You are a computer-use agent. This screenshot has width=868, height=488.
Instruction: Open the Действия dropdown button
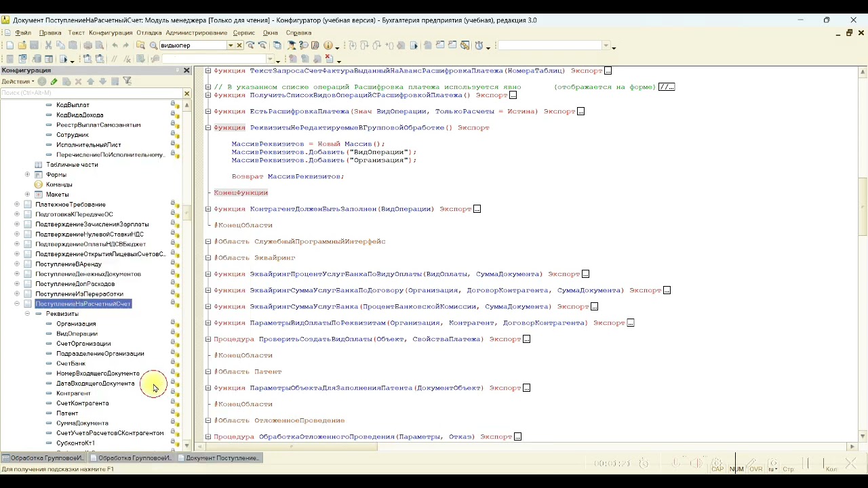[18, 81]
